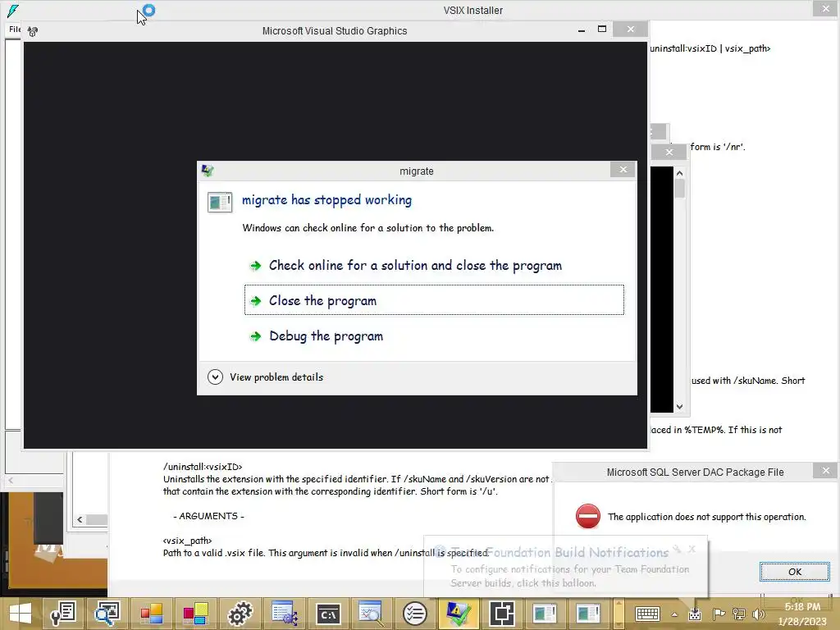The height and width of the screenshot is (630, 840).
Task: Open magenta and yellow squares taskbar icon
Action: click(x=195, y=614)
